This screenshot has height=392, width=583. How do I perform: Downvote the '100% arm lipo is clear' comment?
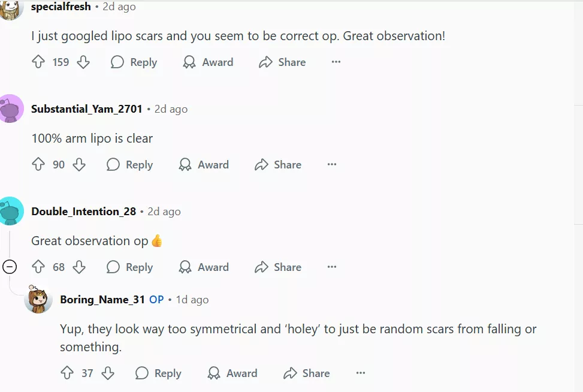coord(79,165)
